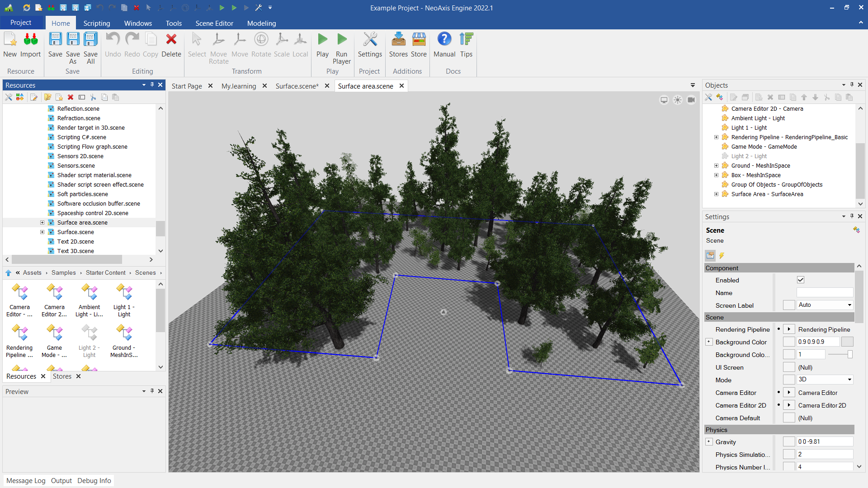This screenshot has width=868, height=488.
Task: Uncheck the Enabled checkbox in Settings
Action: click(801, 280)
